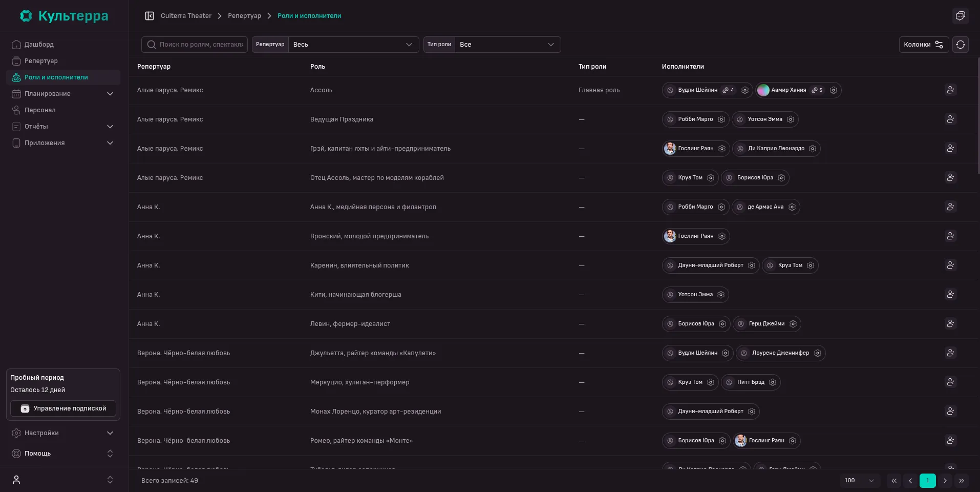The width and height of the screenshot is (980, 492).
Task: Click Аамир Хания avatar
Action: click(x=763, y=90)
